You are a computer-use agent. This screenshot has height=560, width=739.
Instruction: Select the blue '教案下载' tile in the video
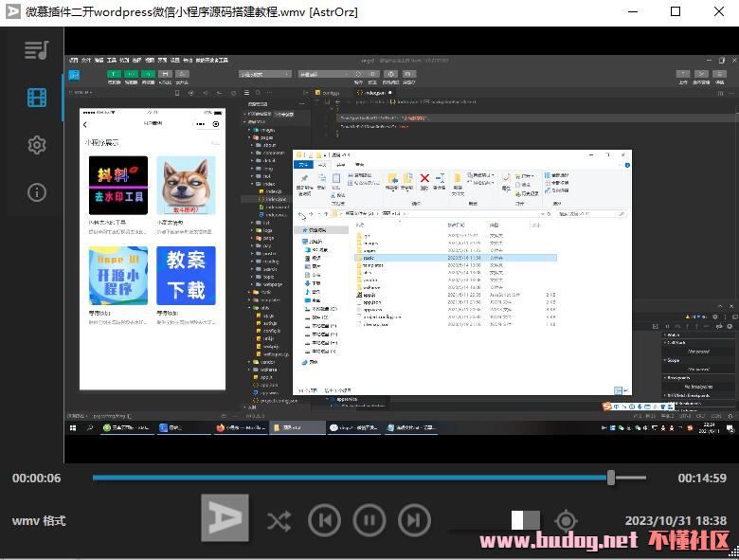(186, 275)
